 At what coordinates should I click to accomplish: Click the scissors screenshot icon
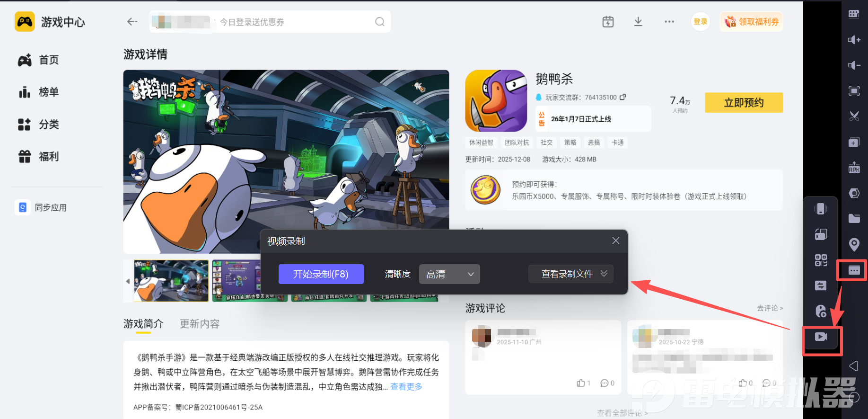pyautogui.click(x=854, y=116)
